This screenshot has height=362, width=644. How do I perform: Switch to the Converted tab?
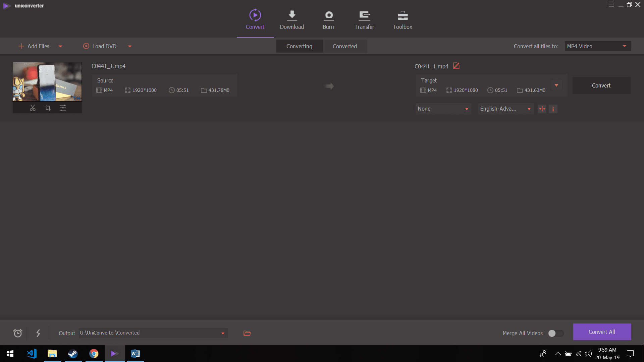click(344, 46)
